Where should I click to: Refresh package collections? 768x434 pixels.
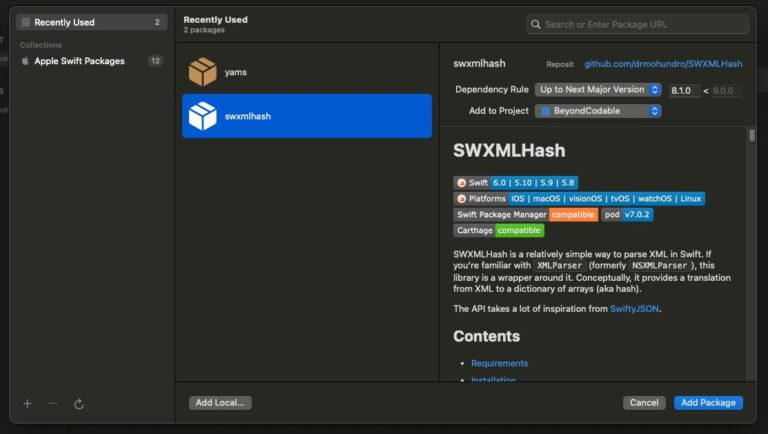79,404
